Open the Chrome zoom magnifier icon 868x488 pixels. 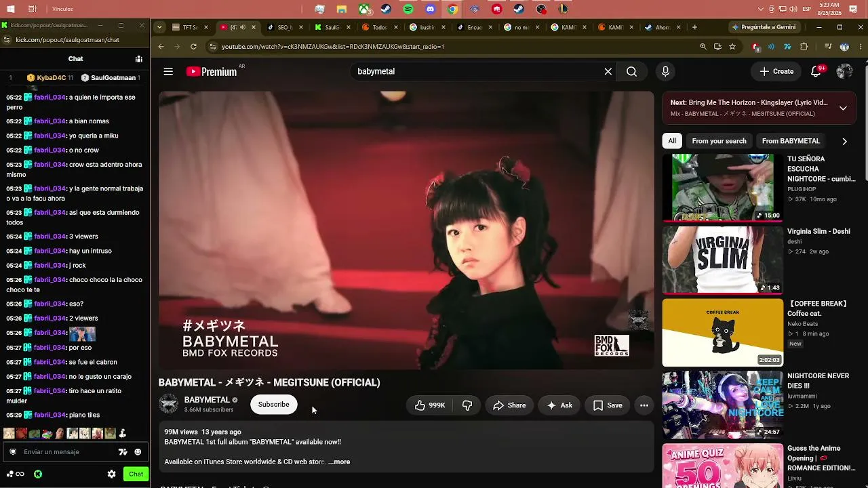point(703,47)
